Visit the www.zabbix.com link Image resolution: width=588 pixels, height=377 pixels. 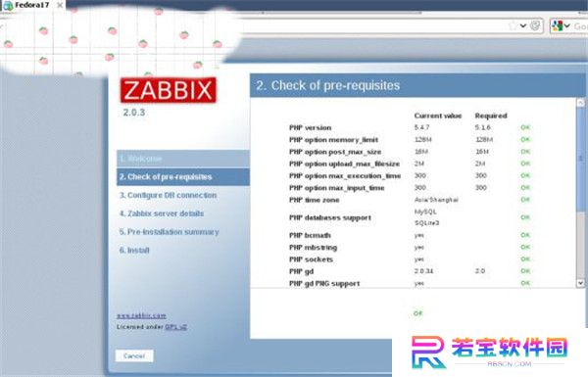(x=141, y=316)
